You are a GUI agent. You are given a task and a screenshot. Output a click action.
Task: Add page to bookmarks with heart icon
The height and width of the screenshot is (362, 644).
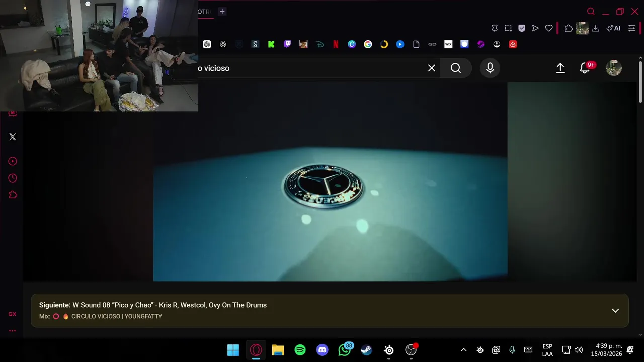click(549, 28)
